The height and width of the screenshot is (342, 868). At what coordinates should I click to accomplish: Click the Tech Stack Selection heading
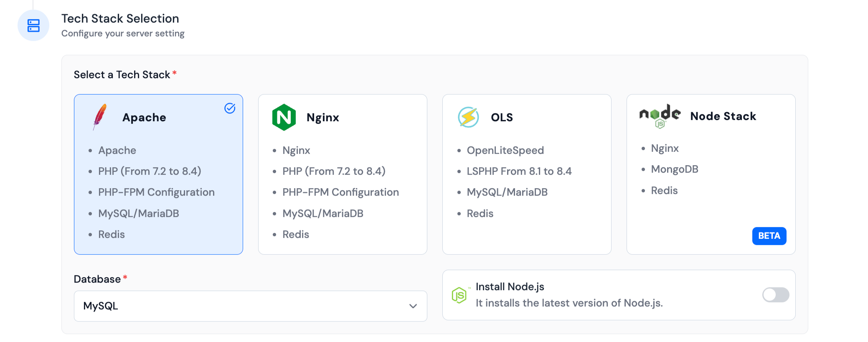coord(120,18)
